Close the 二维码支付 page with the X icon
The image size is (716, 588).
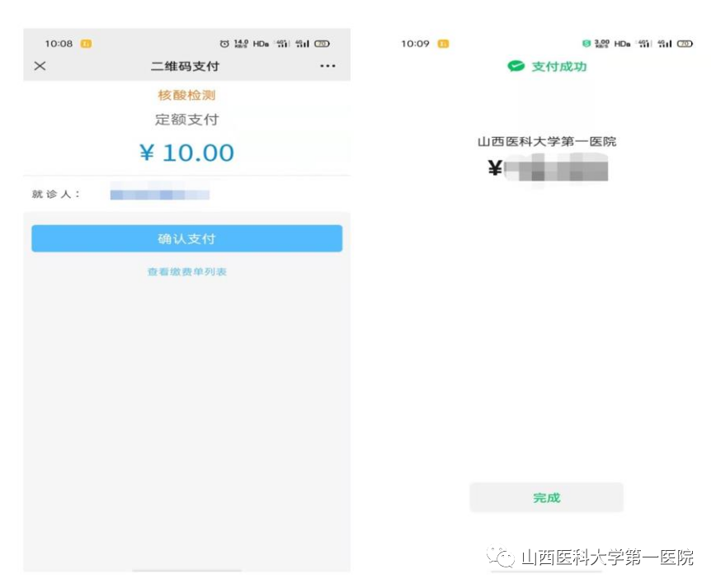40,66
